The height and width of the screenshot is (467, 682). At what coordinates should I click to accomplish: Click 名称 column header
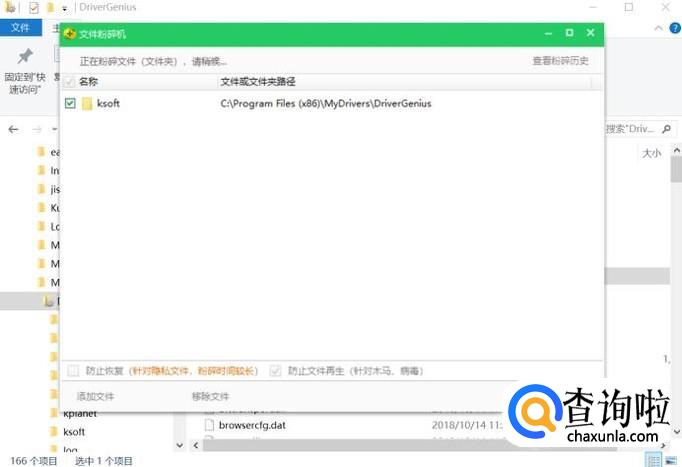click(88, 82)
